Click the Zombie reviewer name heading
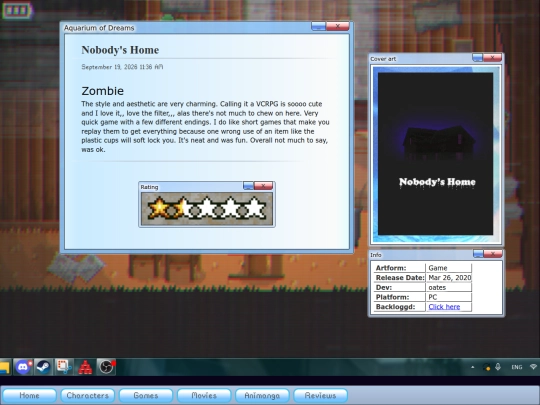This screenshot has width=540, height=405. point(102,91)
